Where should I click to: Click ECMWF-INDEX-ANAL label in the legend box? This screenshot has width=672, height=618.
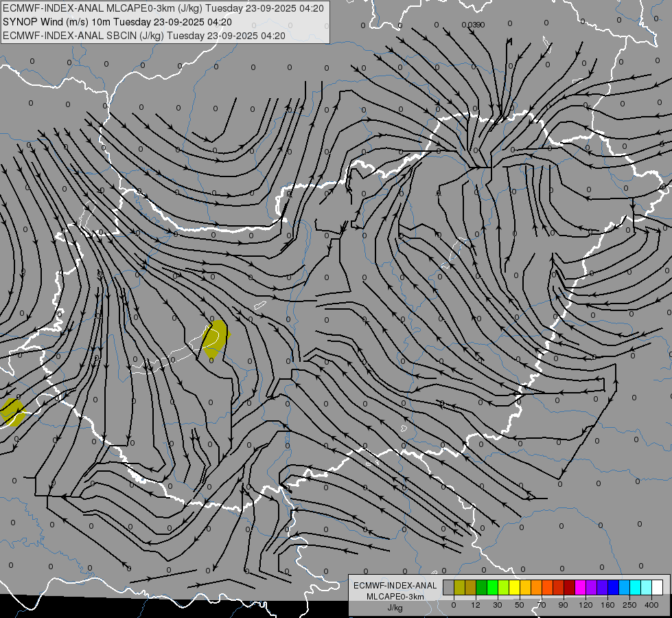(395, 586)
